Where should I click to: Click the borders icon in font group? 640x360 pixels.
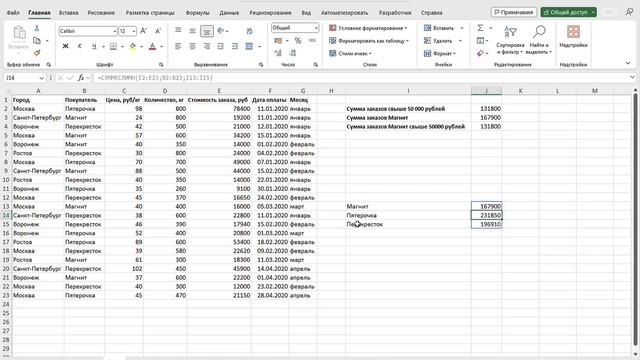[113, 47]
